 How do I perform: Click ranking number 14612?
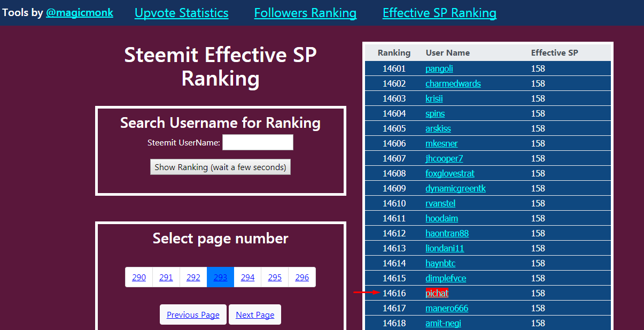394,233
